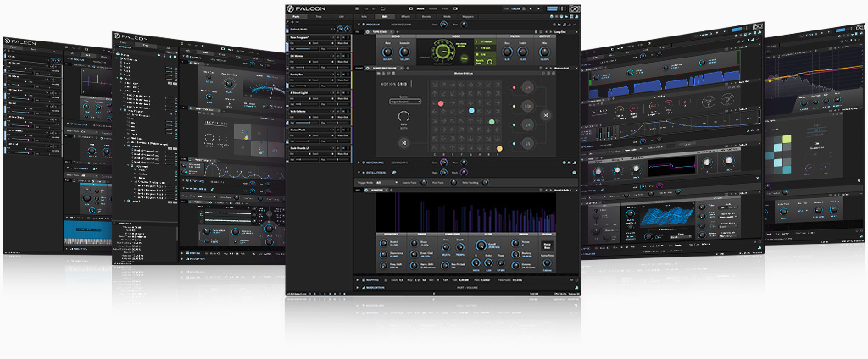The height and width of the screenshot is (359, 868).
Task: Open the folder browser icon in center toolbar
Action: pyautogui.click(x=382, y=8)
